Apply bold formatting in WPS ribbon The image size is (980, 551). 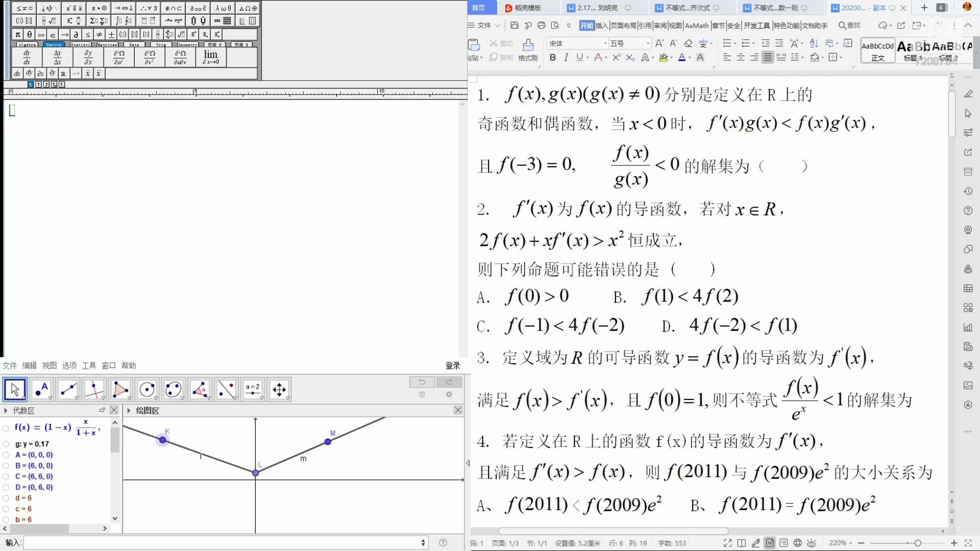(x=552, y=58)
